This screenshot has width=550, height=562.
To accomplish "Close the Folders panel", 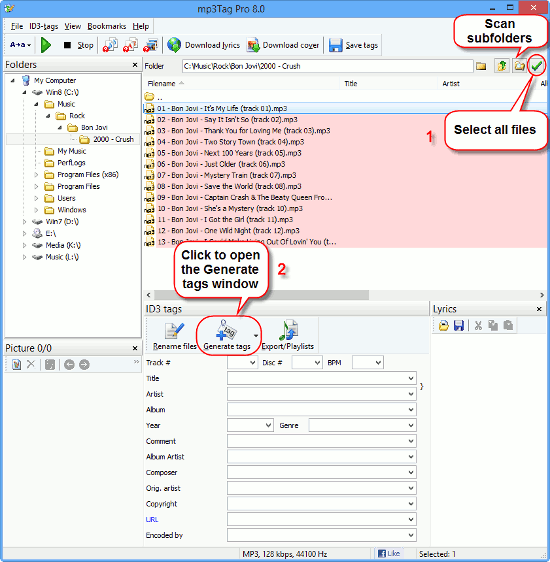I will pos(135,65).
